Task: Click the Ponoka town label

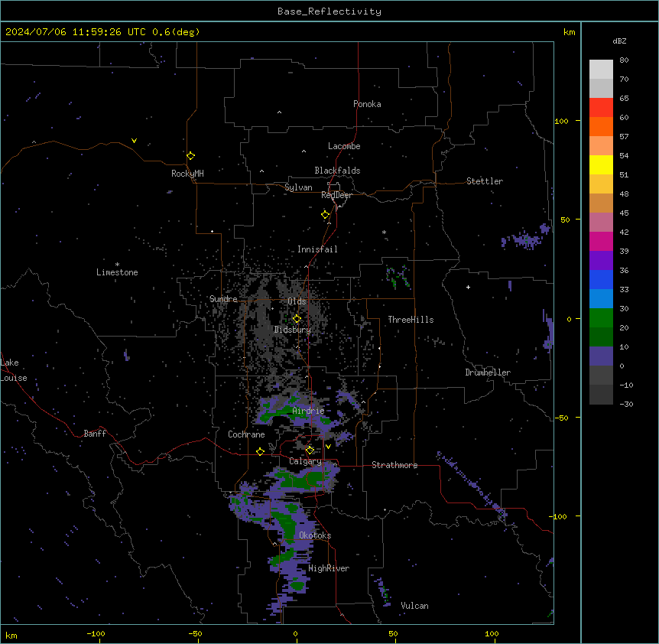Action: 367,104
